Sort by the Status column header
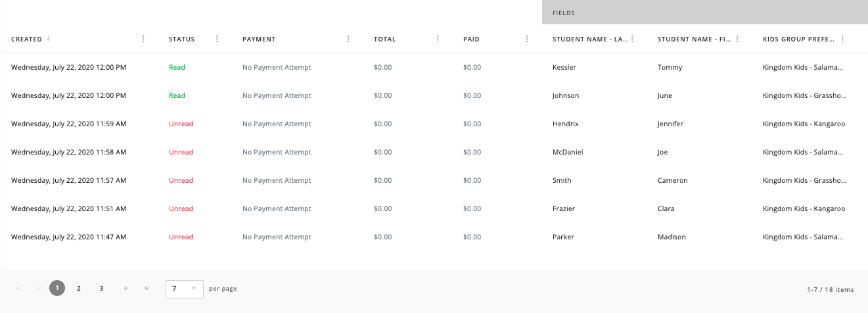Screen dimensions: 868x313 (181, 39)
